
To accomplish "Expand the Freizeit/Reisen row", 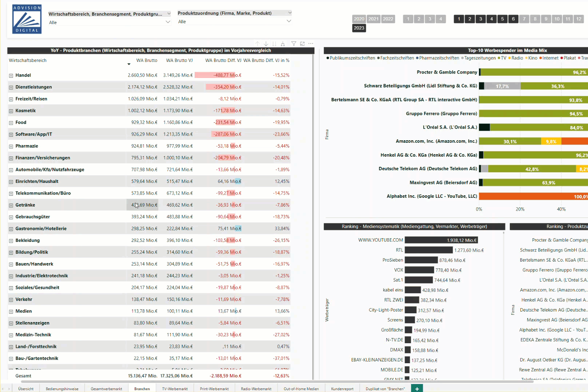I will point(11,99).
